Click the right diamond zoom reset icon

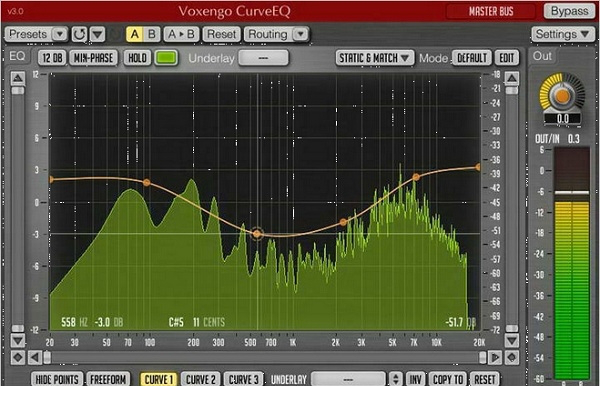512,358
